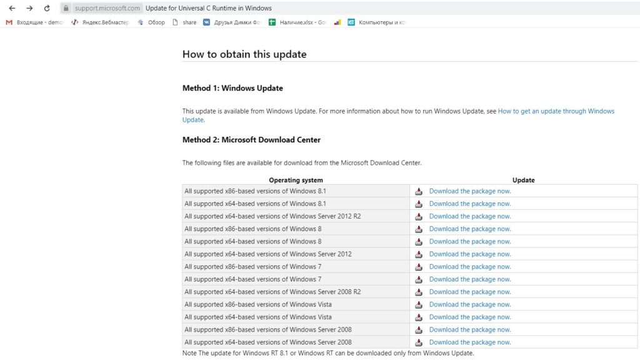Download the package for Windows Server 2012 R2
This screenshot has width=640, height=364.
pos(469,216)
